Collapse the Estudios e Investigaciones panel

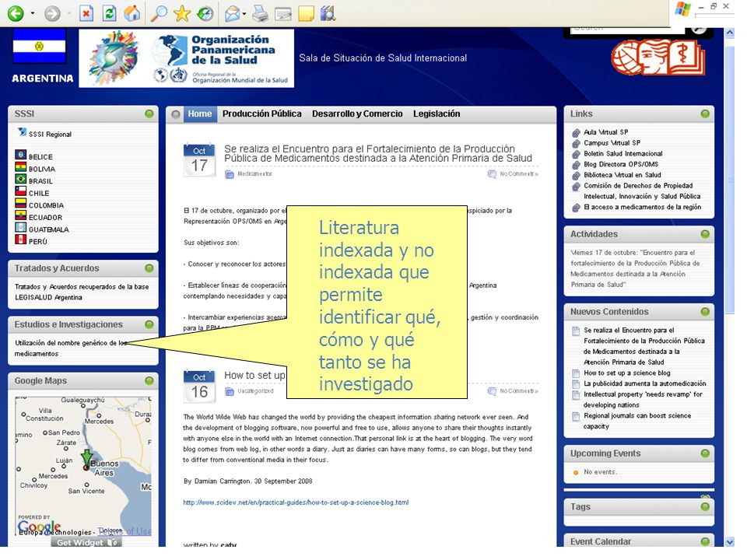(x=149, y=324)
